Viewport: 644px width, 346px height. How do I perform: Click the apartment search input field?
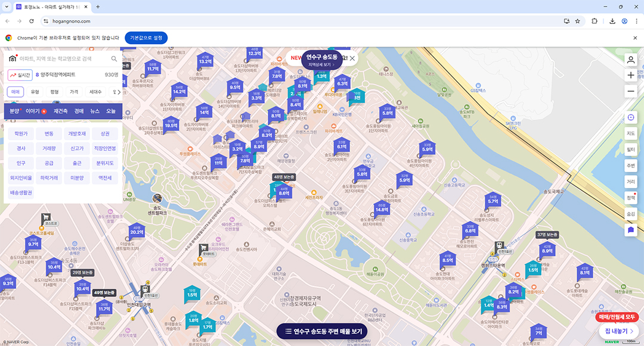coord(64,58)
